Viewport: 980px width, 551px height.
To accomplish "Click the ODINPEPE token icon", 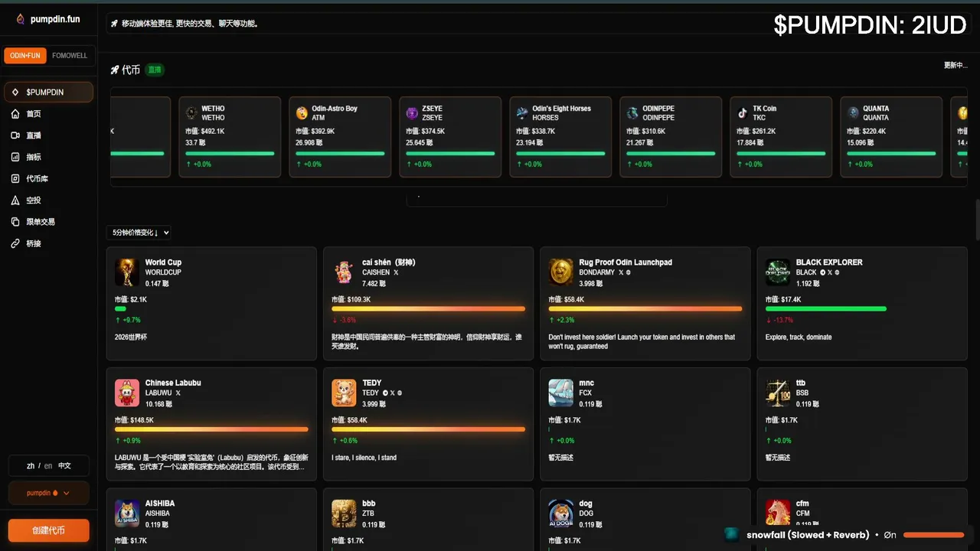I will point(632,113).
